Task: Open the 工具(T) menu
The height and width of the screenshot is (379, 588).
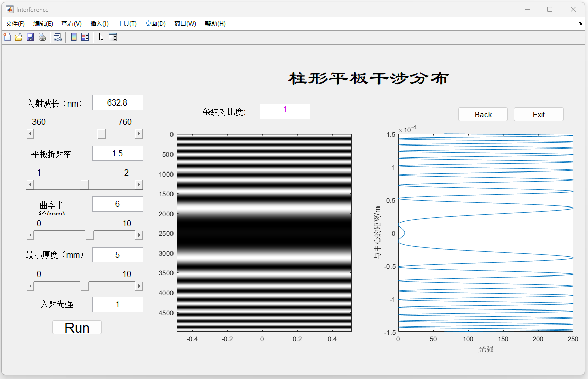Action: click(127, 24)
